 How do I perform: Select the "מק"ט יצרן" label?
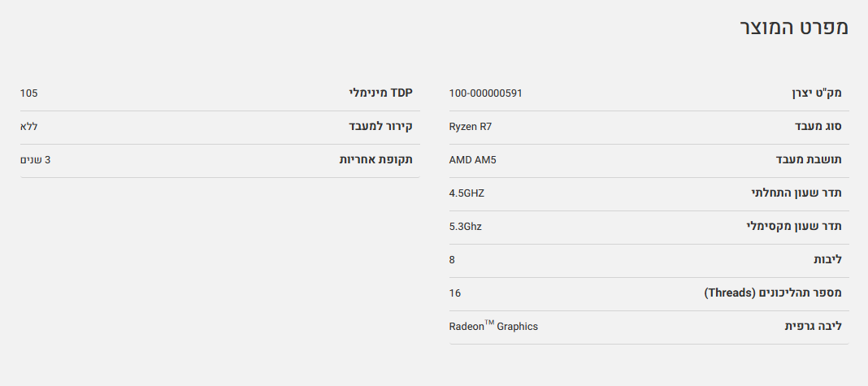(x=816, y=93)
